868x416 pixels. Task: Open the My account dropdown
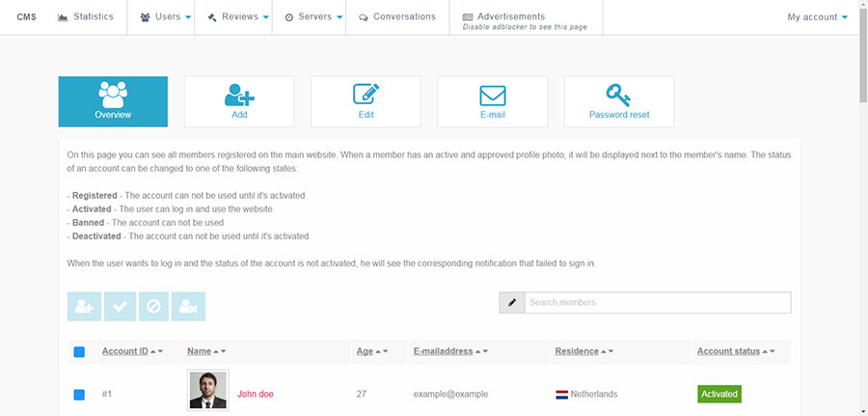(818, 17)
